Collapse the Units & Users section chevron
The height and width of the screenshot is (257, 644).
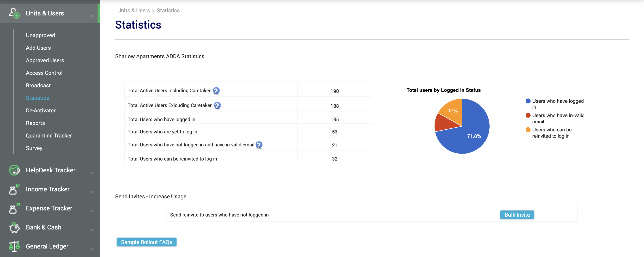tap(92, 16)
